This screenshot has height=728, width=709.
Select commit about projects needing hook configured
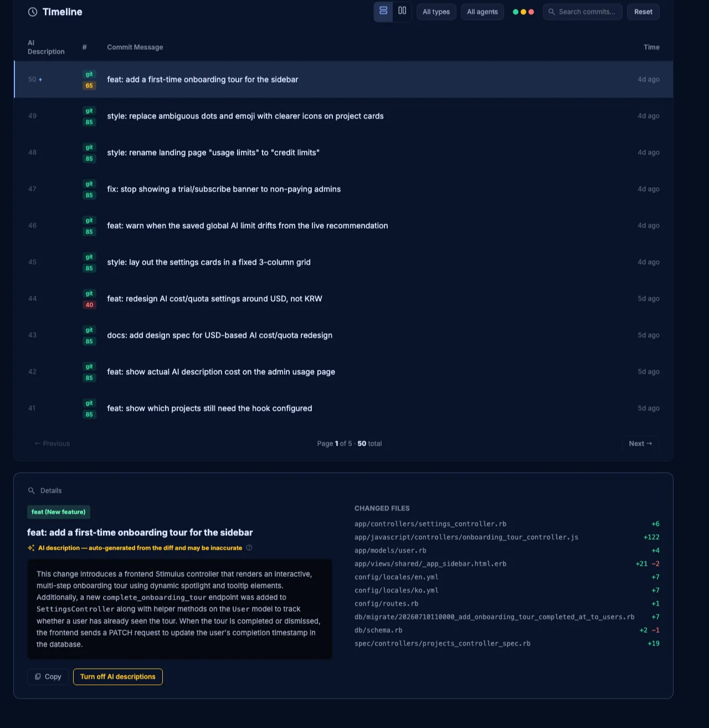[343, 408]
